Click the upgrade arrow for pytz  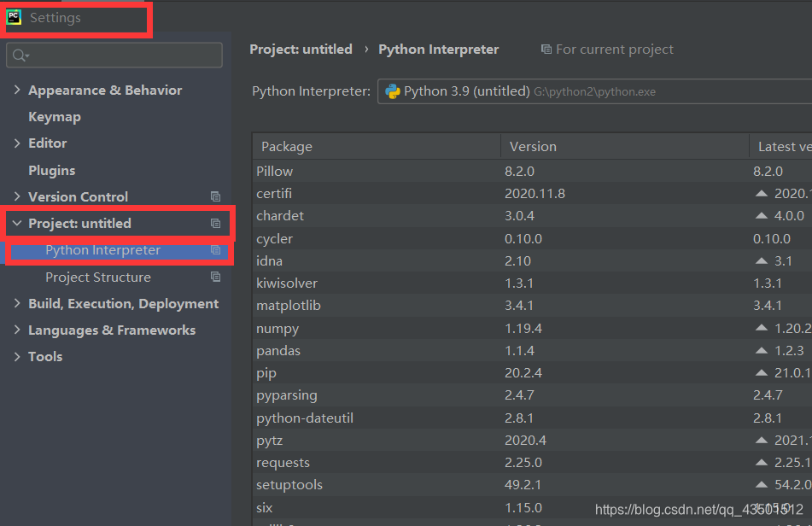(x=762, y=440)
